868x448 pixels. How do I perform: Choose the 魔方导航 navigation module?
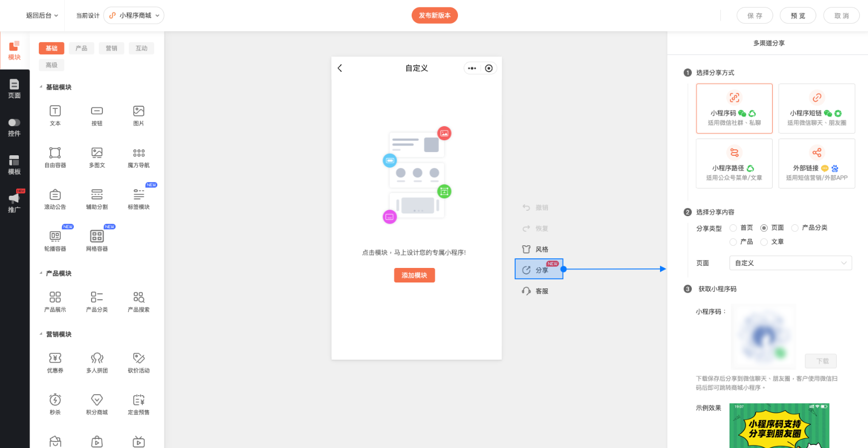pyautogui.click(x=138, y=153)
